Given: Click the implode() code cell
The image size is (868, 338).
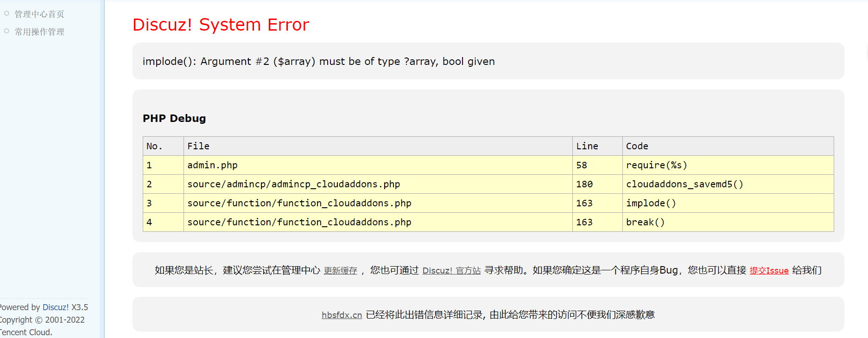Looking at the screenshot, I should (x=728, y=203).
